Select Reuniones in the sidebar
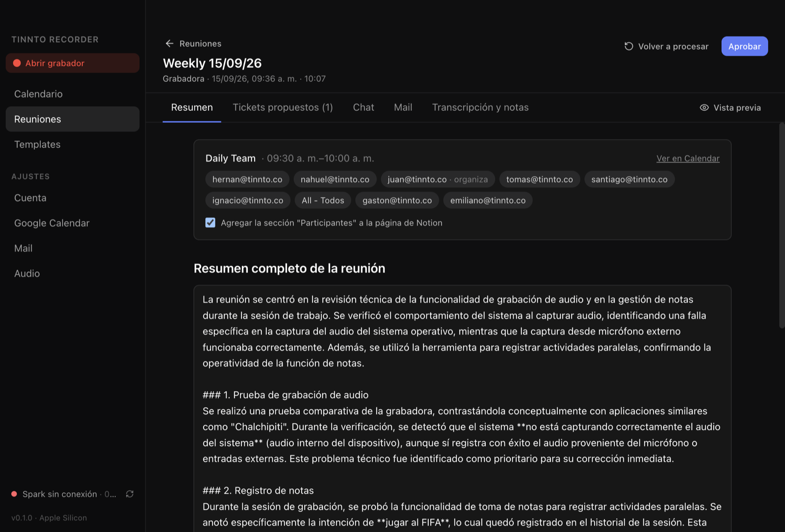The width and height of the screenshot is (785, 532). [73, 119]
